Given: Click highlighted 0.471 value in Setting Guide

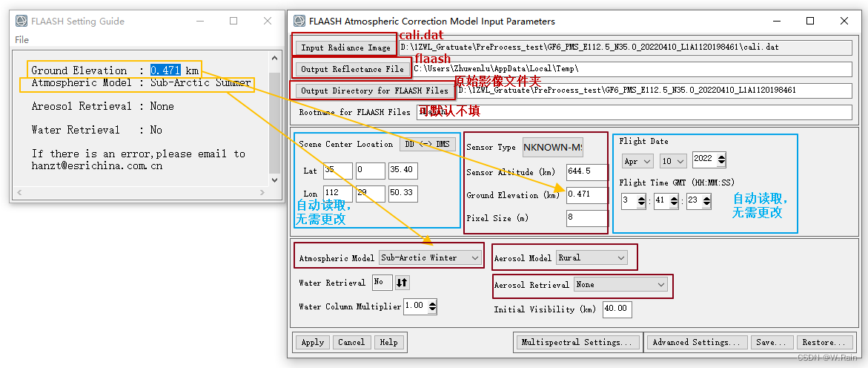Looking at the screenshot, I should [165, 70].
